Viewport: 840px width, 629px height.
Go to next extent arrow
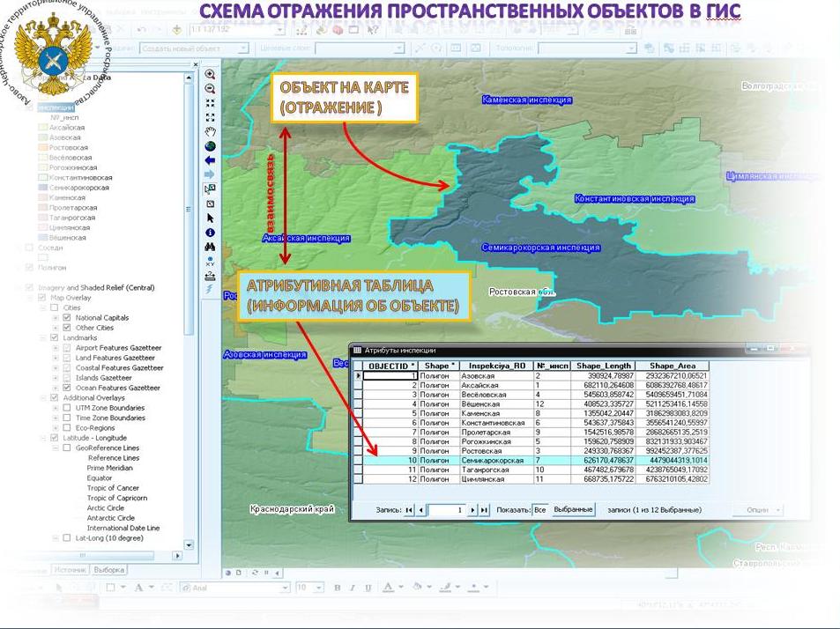[x=210, y=174]
